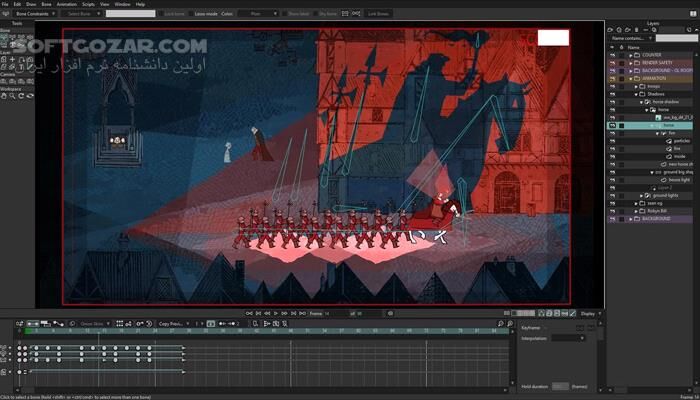Viewport: 700px width, 400px height.
Task: Select the Zoom Workspace magnifier tool
Action: (x=12, y=96)
